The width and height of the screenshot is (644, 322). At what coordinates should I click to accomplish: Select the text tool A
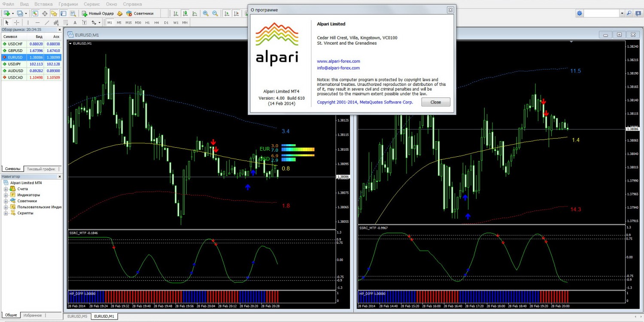point(75,22)
